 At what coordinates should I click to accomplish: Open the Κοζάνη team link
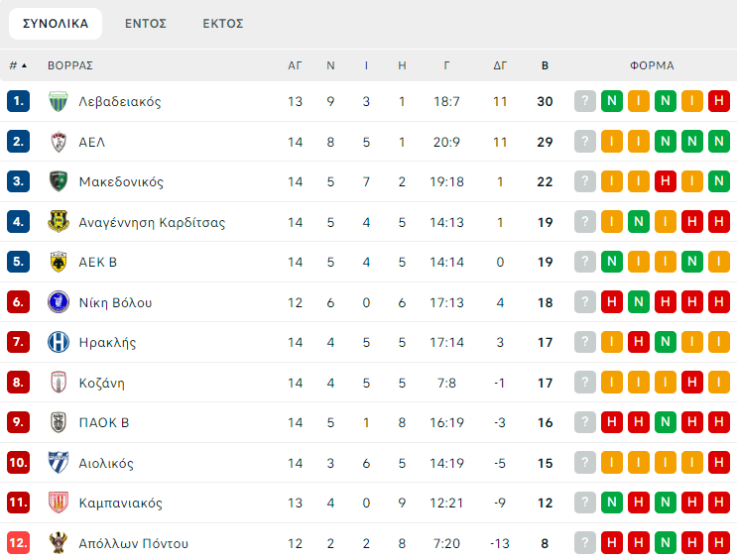click(x=101, y=383)
